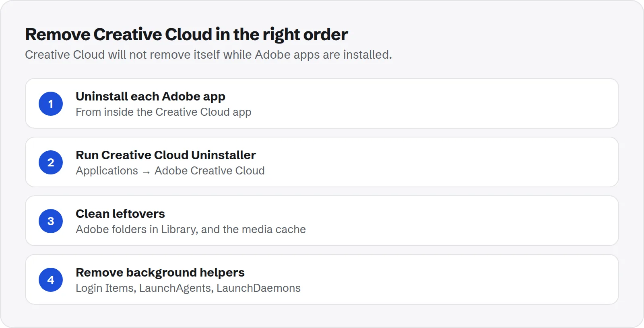
Task: Click "Login Items, LaunchAgents, LaunchDaemons" text
Action: coord(188,288)
